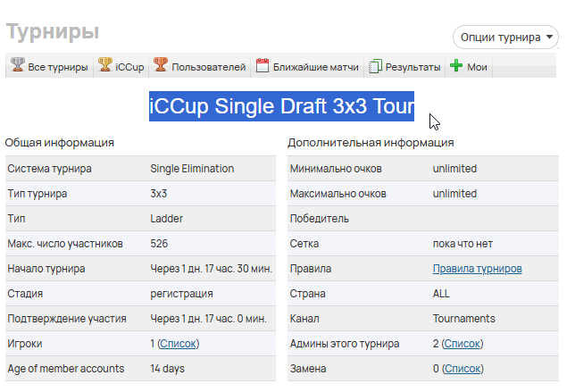
Task: Open the Результаты tab
Action: click(404, 66)
